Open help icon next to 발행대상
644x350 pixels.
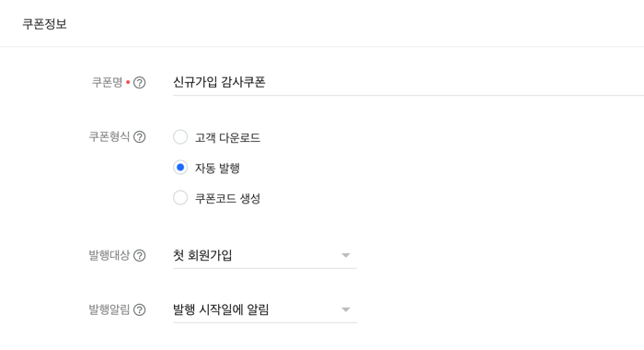click(x=140, y=255)
